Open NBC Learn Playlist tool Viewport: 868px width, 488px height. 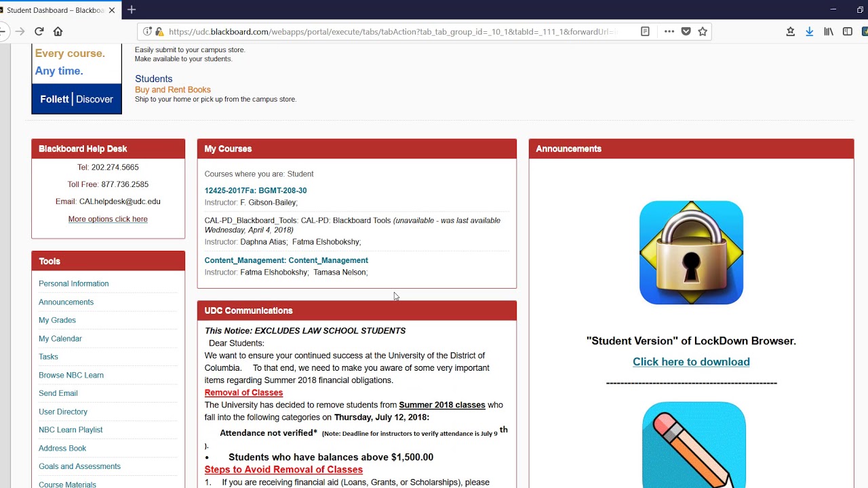point(71,430)
